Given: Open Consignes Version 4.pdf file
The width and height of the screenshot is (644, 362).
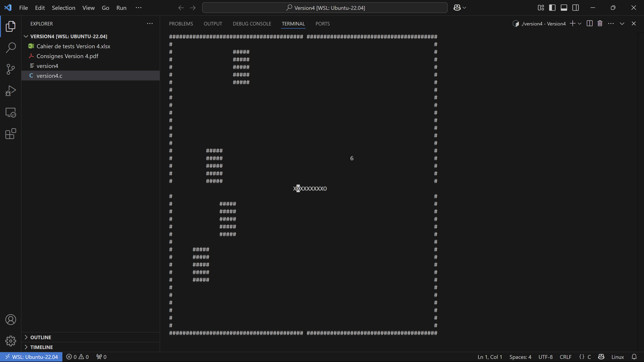Looking at the screenshot, I should coord(67,56).
